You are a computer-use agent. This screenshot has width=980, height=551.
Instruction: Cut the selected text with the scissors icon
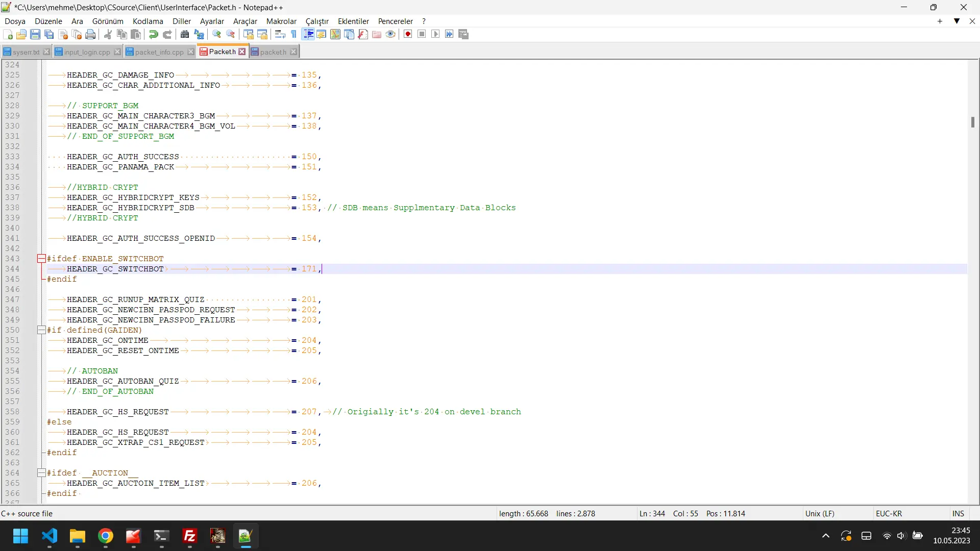click(108, 34)
